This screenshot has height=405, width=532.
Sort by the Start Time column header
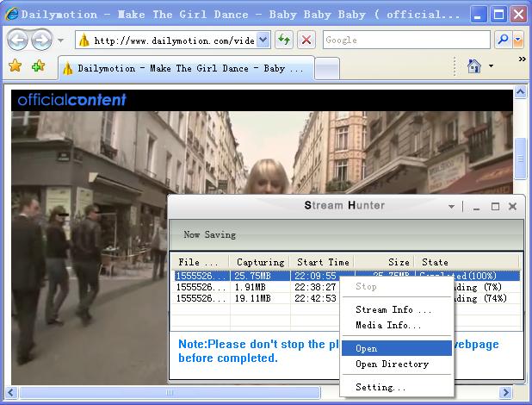(323, 262)
